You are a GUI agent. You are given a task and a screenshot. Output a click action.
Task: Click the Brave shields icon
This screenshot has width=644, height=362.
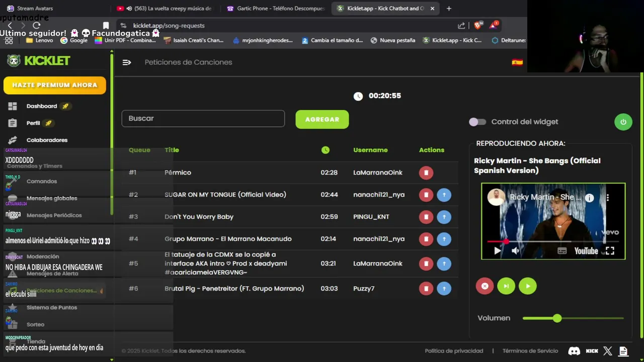(x=478, y=25)
